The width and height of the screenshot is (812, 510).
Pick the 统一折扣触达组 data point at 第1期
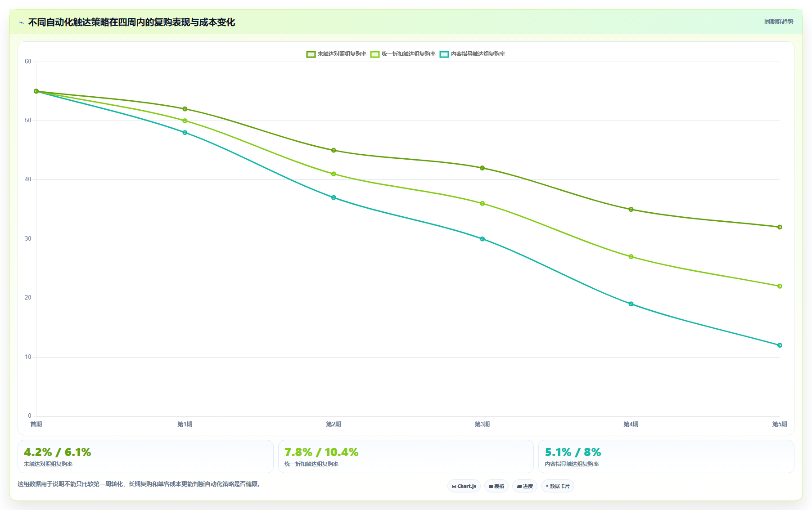click(x=185, y=121)
